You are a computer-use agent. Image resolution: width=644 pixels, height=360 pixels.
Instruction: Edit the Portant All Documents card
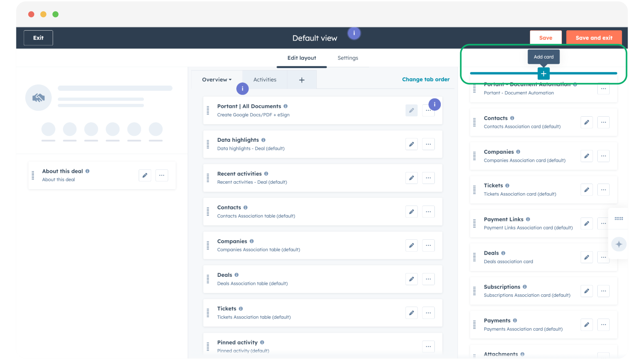pyautogui.click(x=411, y=110)
